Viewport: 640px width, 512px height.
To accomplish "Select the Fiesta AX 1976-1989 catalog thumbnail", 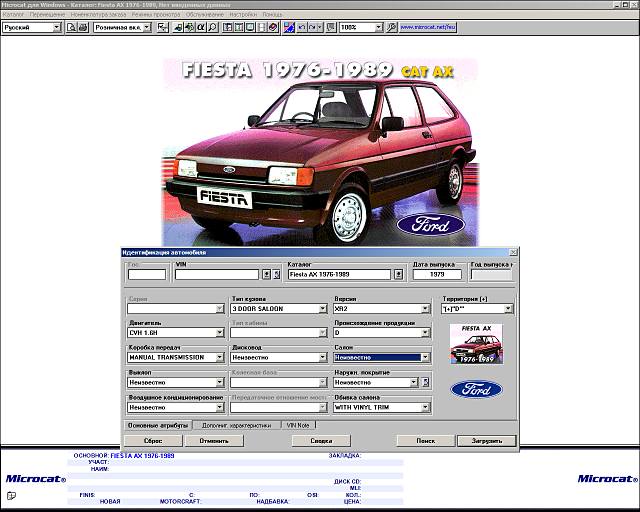I will point(477,343).
